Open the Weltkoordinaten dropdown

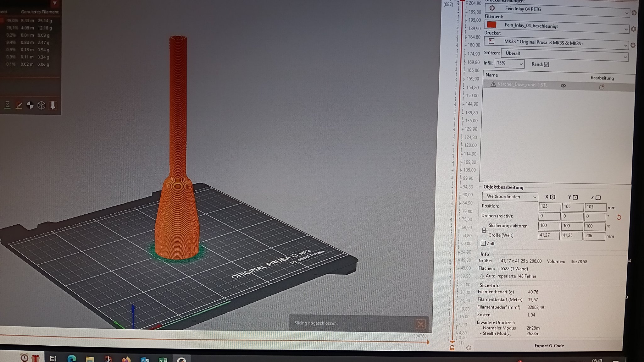point(510,197)
